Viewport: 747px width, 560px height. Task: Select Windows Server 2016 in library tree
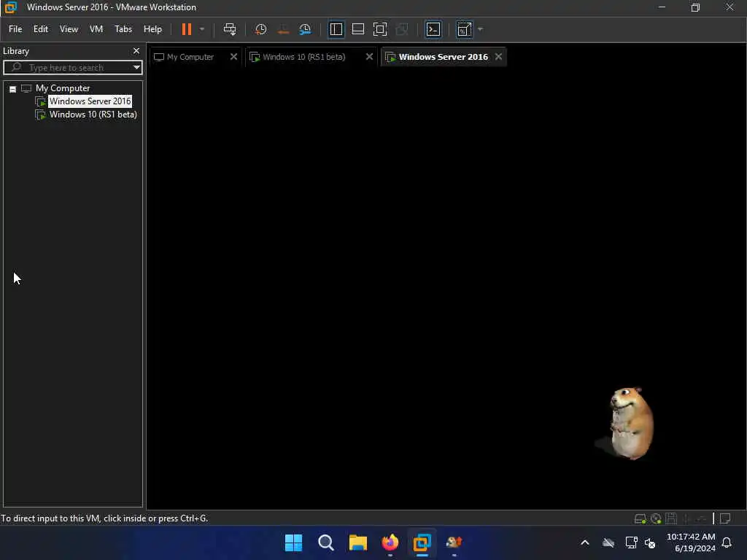pos(90,101)
